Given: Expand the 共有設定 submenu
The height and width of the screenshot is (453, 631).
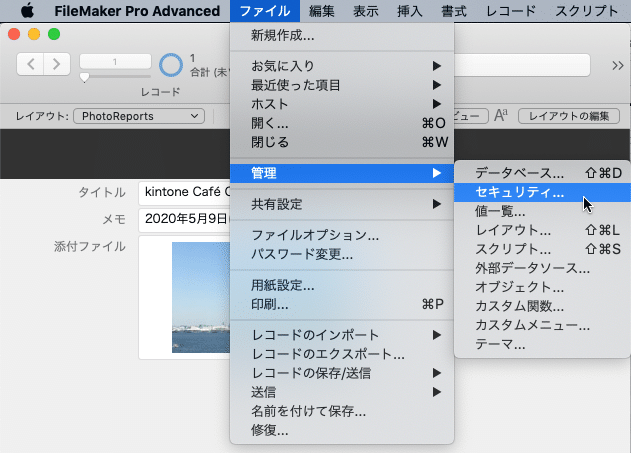Looking at the screenshot, I should [342, 204].
